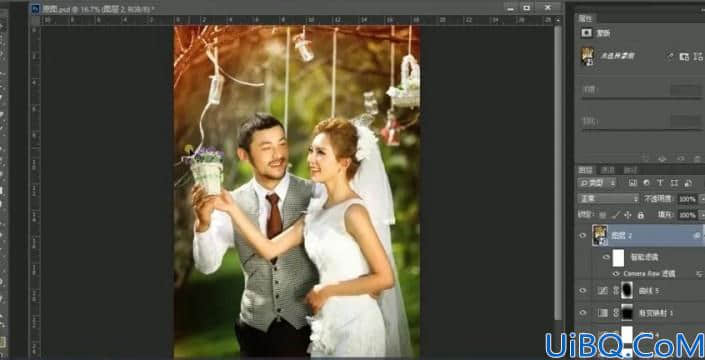Click the feather value field

coord(686,121)
